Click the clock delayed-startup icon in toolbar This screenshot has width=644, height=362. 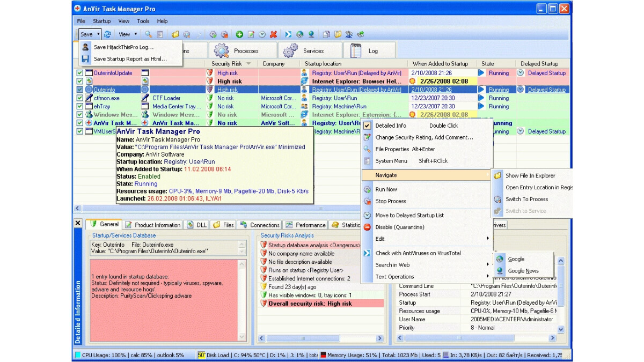tap(262, 34)
